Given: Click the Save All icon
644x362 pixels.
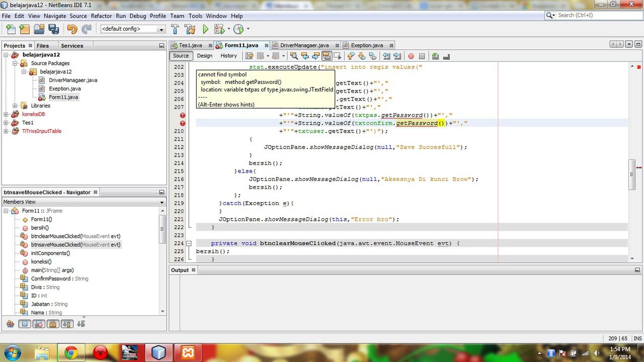Looking at the screenshot, I should point(54,29).
